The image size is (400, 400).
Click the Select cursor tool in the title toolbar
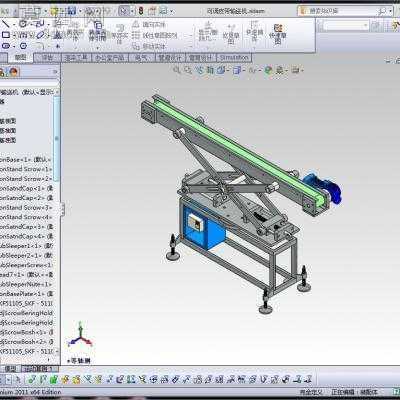coord(124,11)
